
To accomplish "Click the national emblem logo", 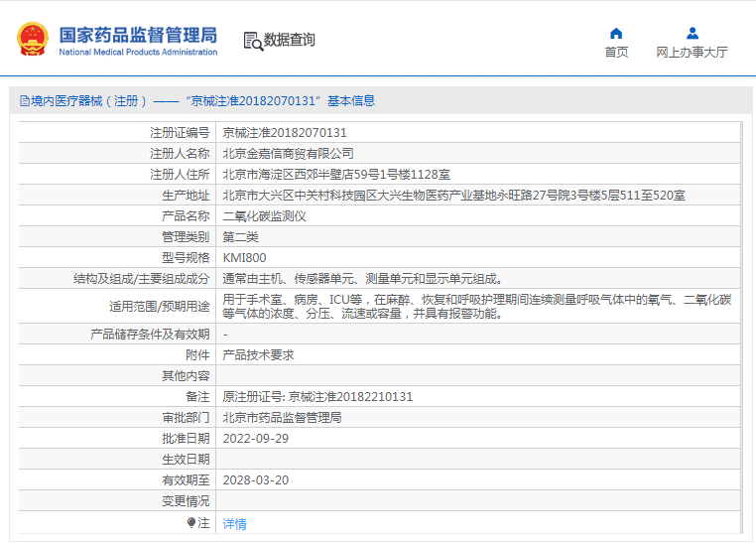I will tap(34, 39).
